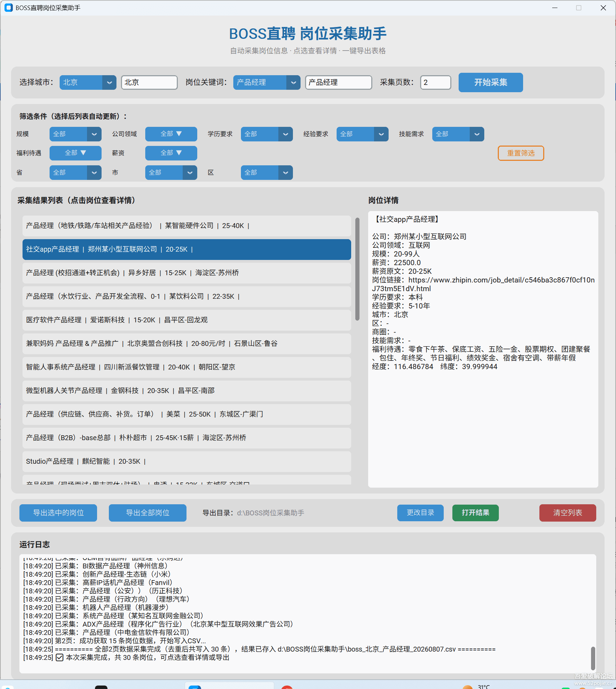Click the 经验要求：5-10年 detail line
The image size is (616, 689).
(401, 306)
